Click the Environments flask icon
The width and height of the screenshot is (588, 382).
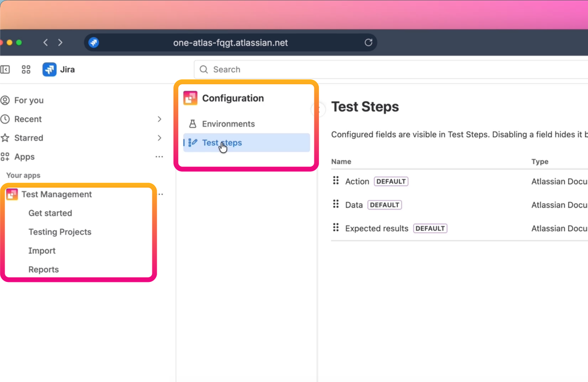(192, 124)
